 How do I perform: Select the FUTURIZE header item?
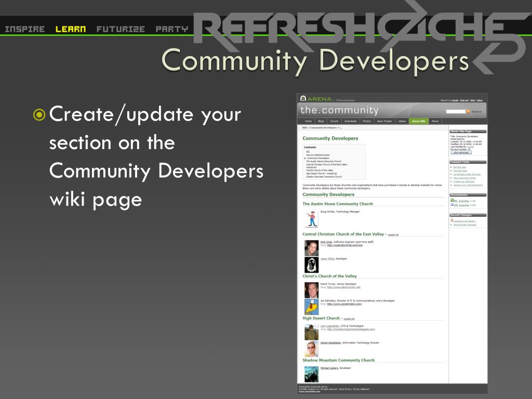click(x=121, y=29)
